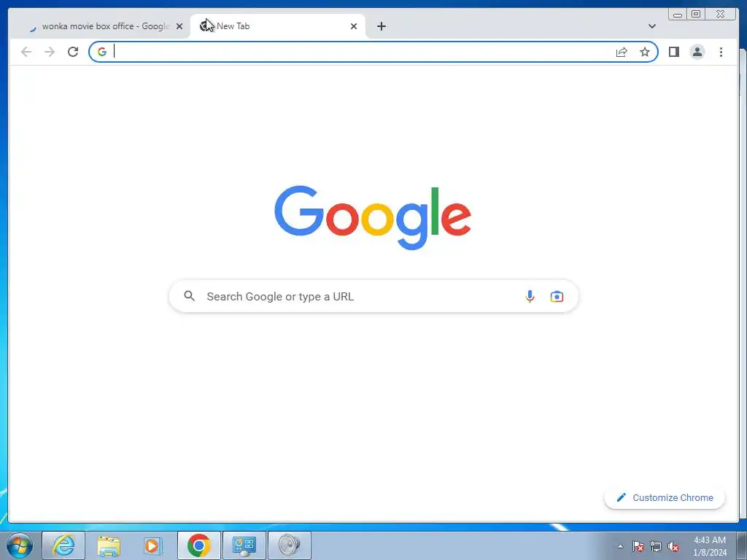This screenshot has height=560, width=747.
Task: Open Control Panel taskbar item
Action: [244, 545]
